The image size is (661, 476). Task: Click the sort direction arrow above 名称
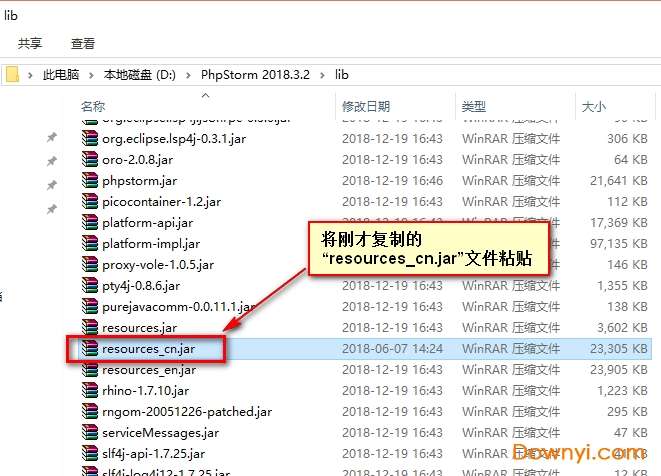point(206,96)
